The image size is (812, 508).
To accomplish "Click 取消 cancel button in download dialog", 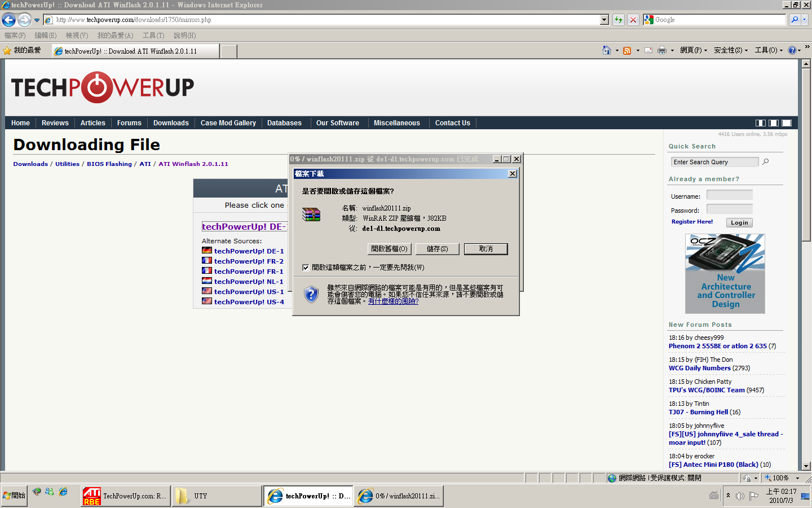I will coord(486,249).
